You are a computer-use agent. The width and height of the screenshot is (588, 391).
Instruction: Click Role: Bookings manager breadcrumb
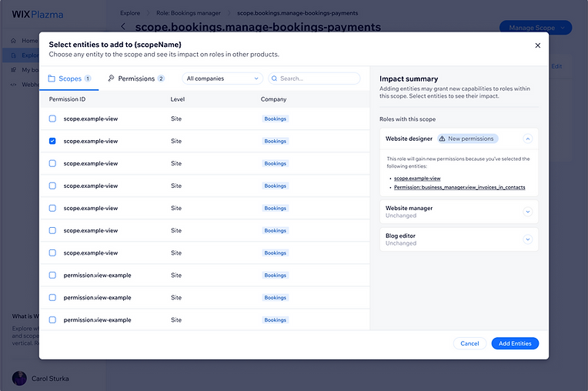189,13
